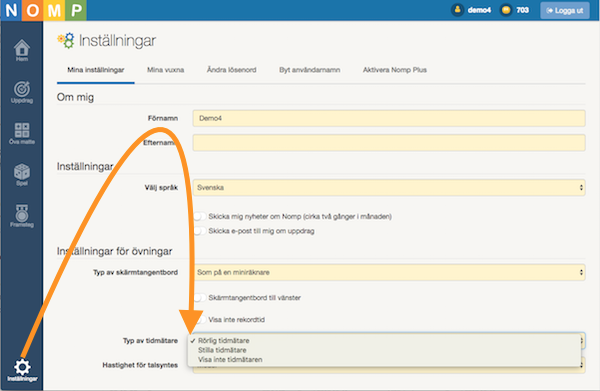Screen dimensions: 600x391
Task: Click into the Efternamn input field
Action: (389, 143)
